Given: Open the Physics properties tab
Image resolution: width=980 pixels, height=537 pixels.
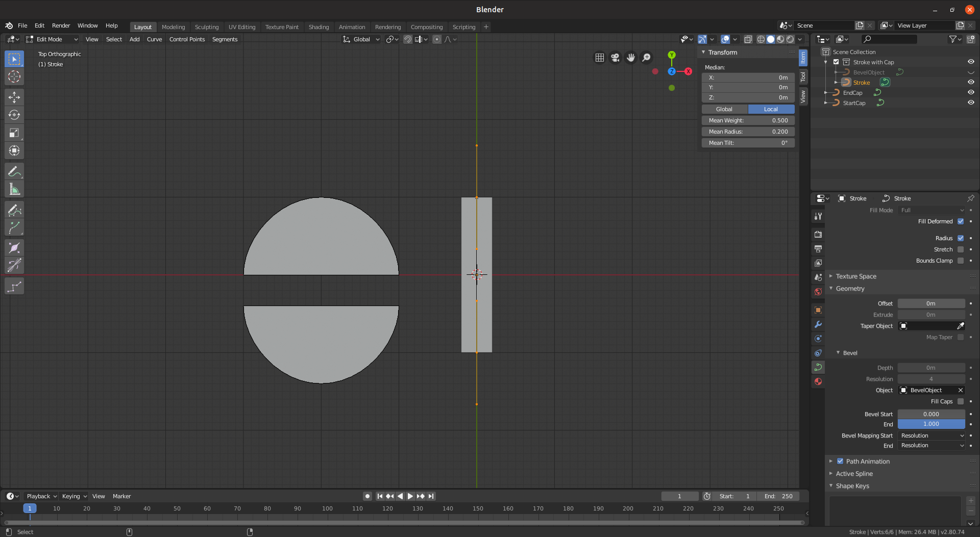Looking at the screenshot, I should click(x=818, y=339).
